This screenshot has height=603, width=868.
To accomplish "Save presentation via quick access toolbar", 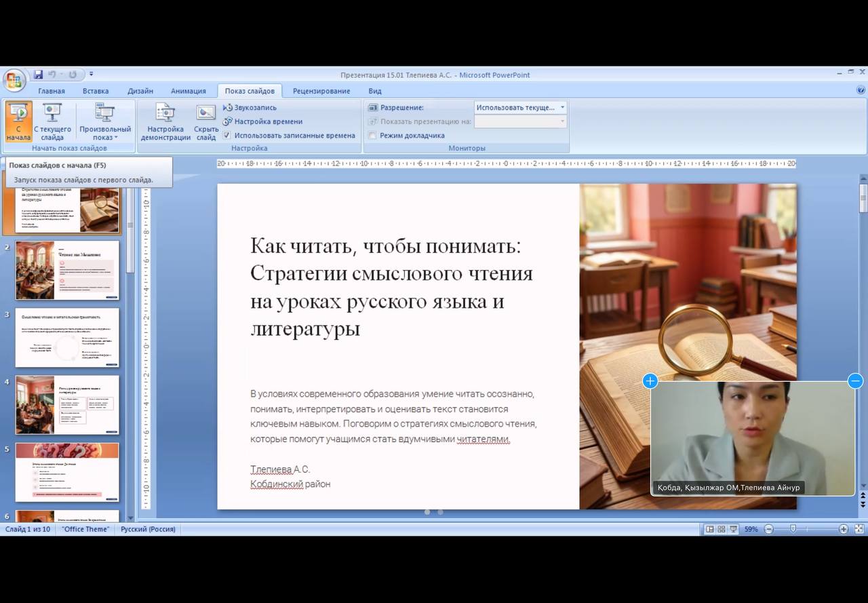I will pos(39,75).
